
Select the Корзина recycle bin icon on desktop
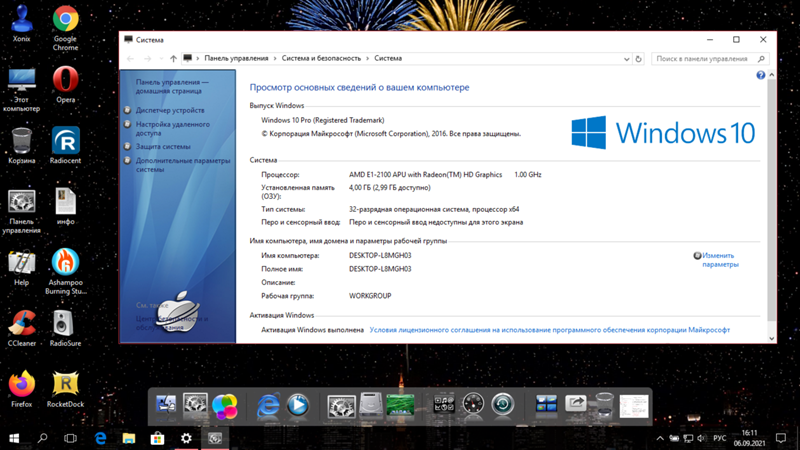[21, 146]
